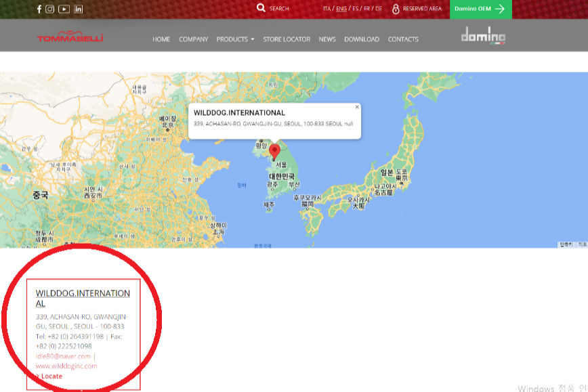Screen dimensions: 588x392
Task: Switch language to ITA
Action: click(x=327, y=9)
